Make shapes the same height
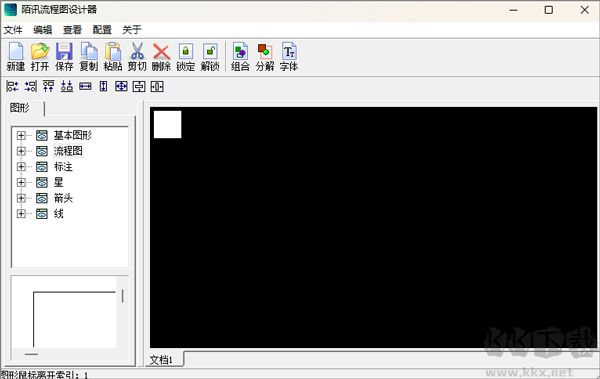The width and height of the screenshot is (600, 379). click(x=103, y=86)
